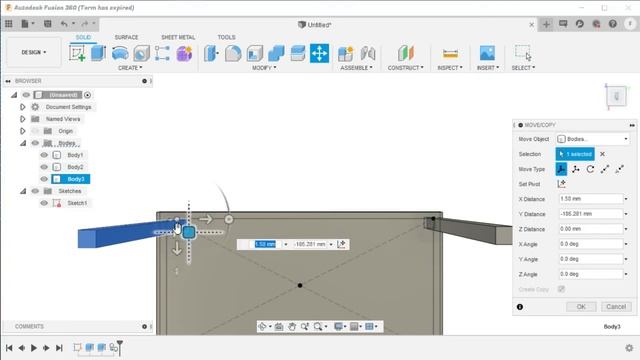This screenshot has width=640, height=360.
Task: Toggle visibility of Sketch1
Action: 44,203
